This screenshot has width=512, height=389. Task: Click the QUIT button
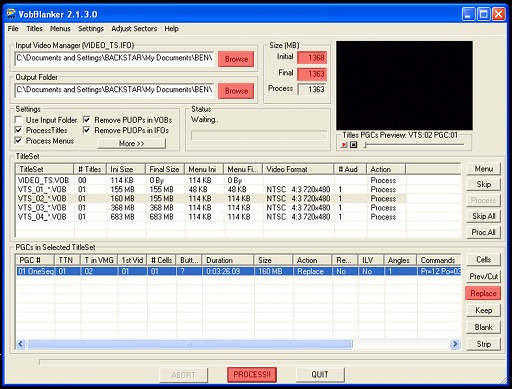(x=320, y=374)
